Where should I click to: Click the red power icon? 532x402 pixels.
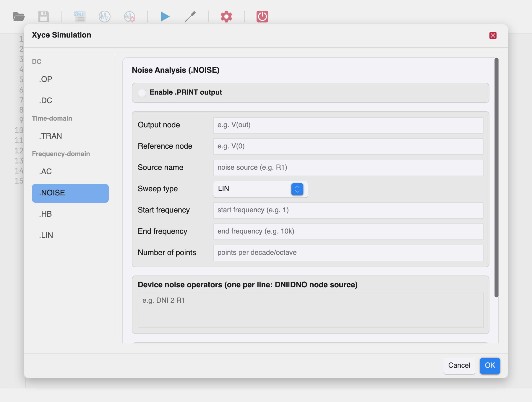(x=262, y=17)
